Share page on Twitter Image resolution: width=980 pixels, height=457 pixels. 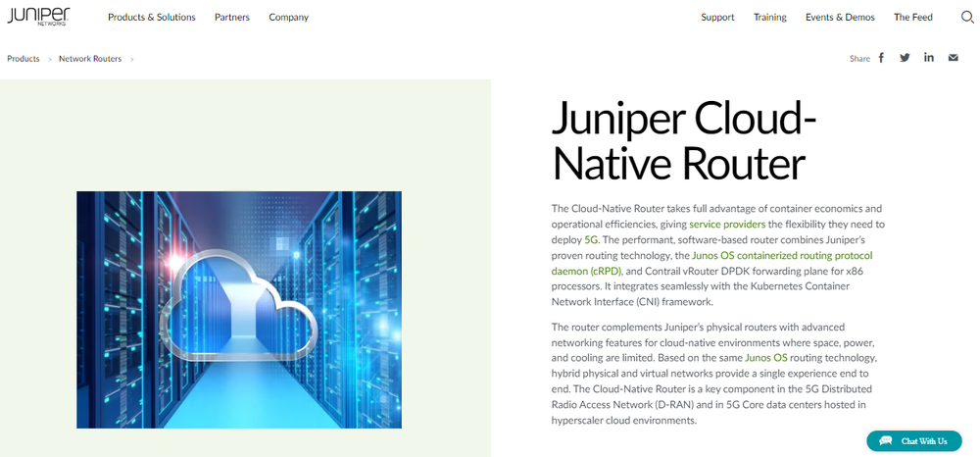(x=905, y=58)
